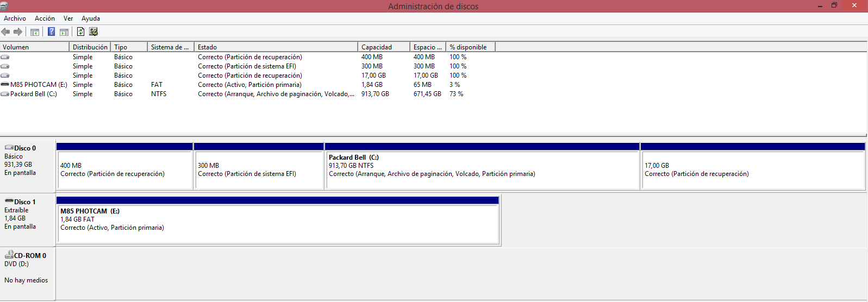
Task: Toggle the console tree pane toolbar icon
Action: (x=35, y=32)
